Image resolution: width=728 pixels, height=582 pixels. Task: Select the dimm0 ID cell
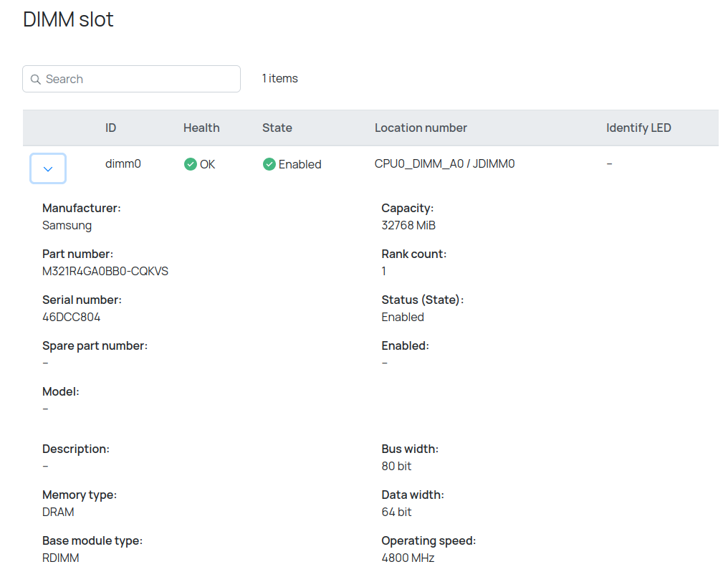pos(123,163)
